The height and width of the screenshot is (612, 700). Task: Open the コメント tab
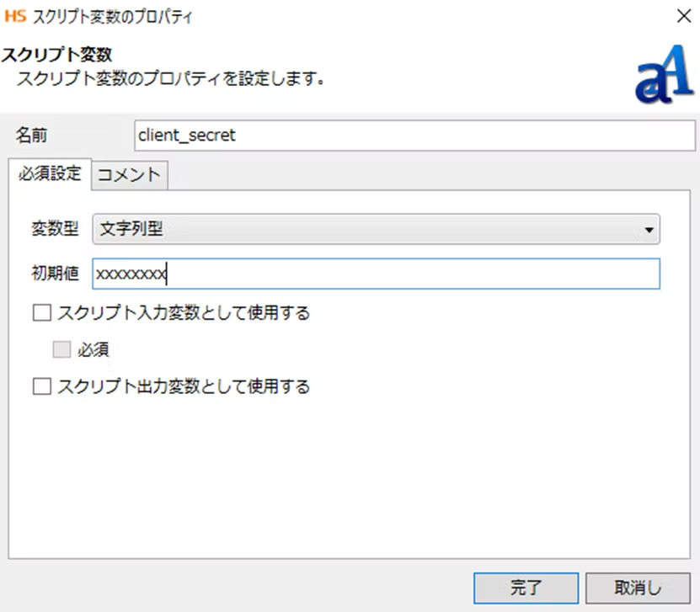point(129,175)
